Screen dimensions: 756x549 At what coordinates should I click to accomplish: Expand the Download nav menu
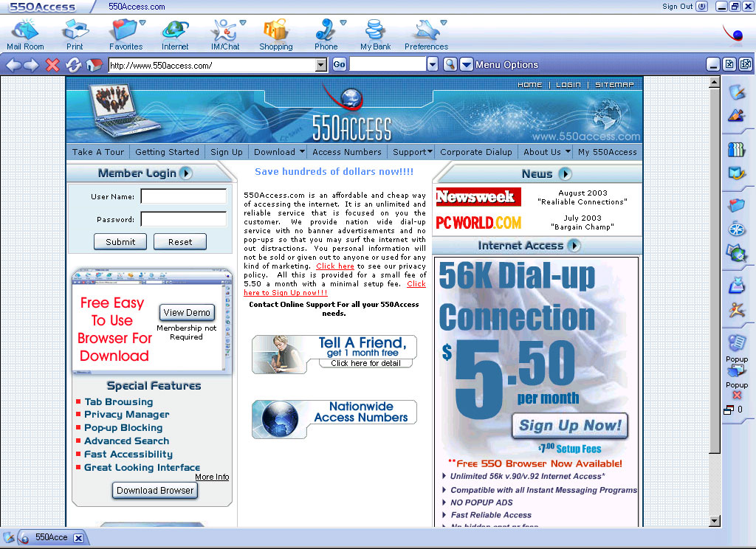(302, 151)
